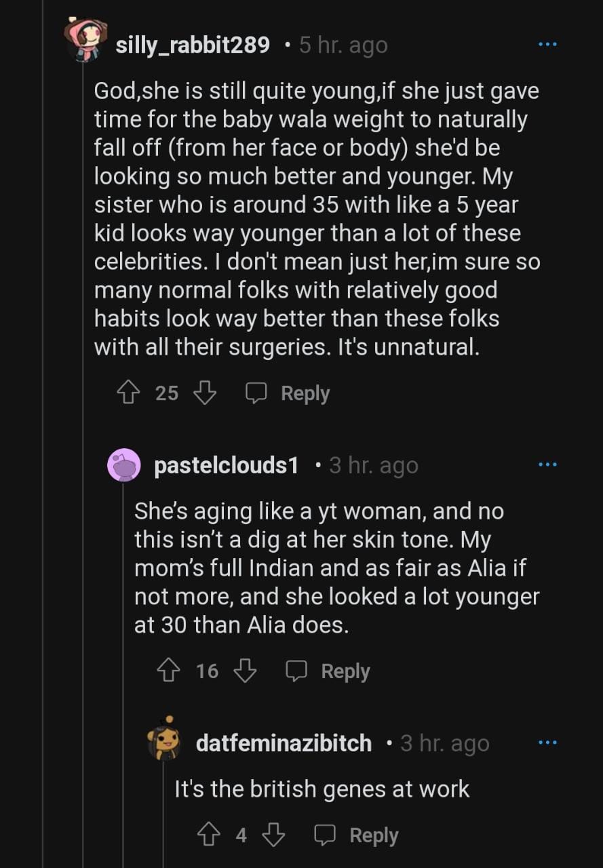This screenshot has height=868, width=603.
Task: Reply to pastelclouds1's comment
Action: coord(328,671)
